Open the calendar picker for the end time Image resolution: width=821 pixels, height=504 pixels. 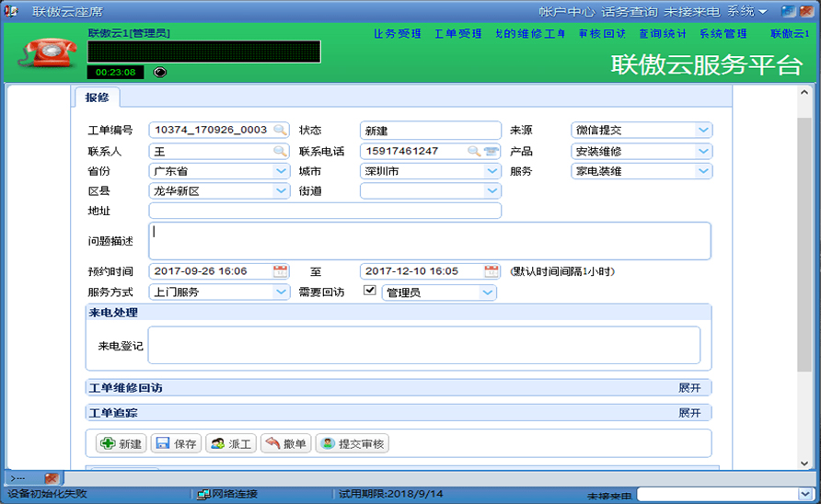coord(491,271)
